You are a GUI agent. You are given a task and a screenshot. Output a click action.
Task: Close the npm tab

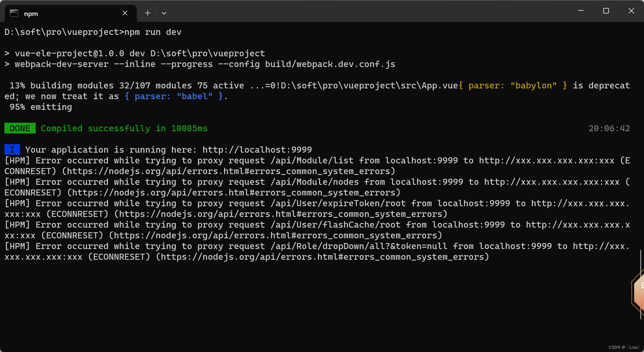(125, 13)
